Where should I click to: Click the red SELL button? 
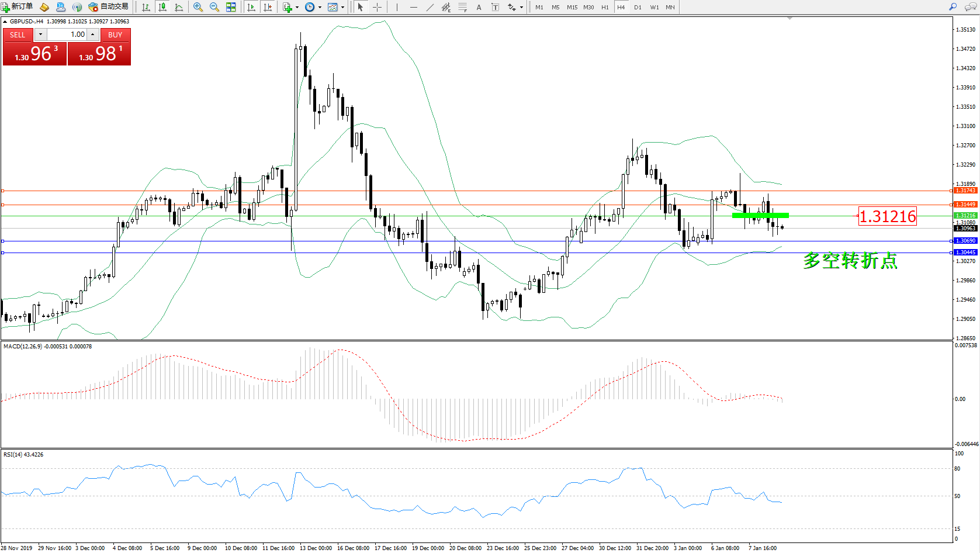pos(18,34)
